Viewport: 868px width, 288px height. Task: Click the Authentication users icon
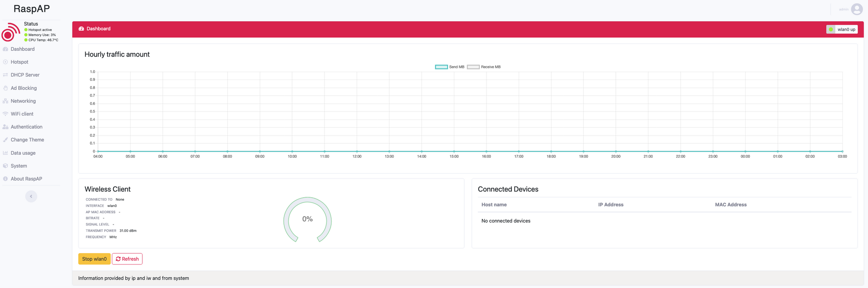(5, 127)
